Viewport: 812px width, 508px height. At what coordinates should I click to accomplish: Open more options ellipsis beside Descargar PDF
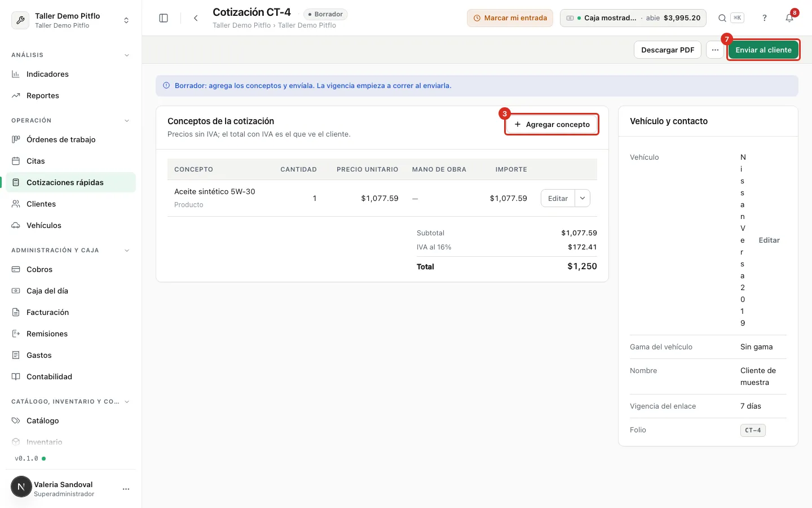coord(715,50)
